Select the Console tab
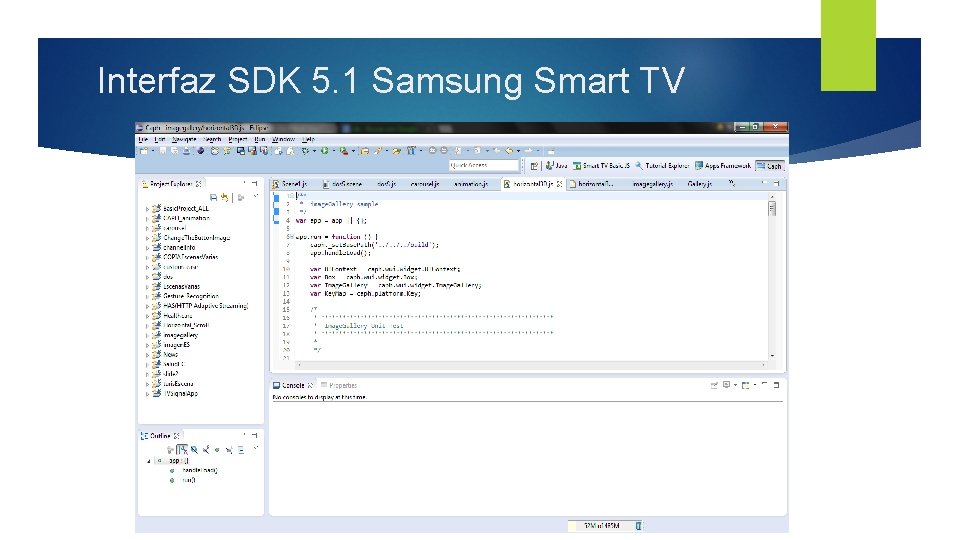The height and width of the screenshot is (540, 960). pyautogui.click(x=293, y=386)
